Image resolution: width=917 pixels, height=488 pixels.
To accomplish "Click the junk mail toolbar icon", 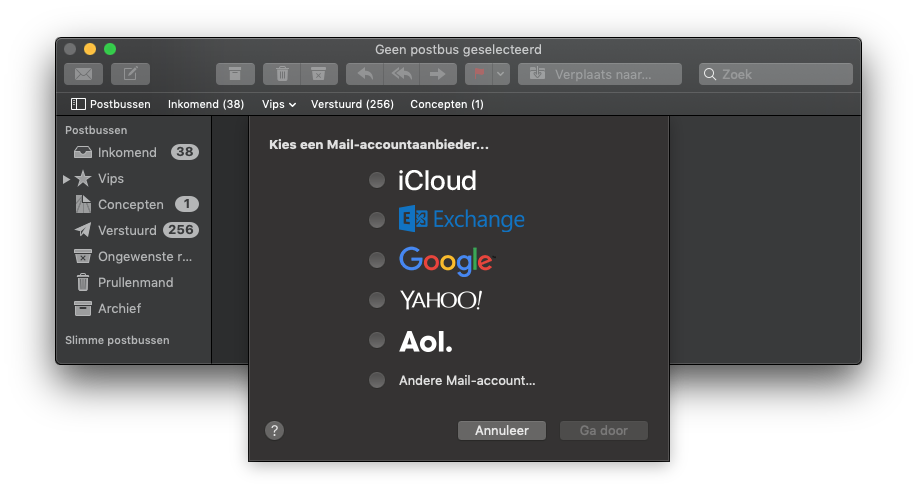I will pyautogui.click(x=319, y=74).
